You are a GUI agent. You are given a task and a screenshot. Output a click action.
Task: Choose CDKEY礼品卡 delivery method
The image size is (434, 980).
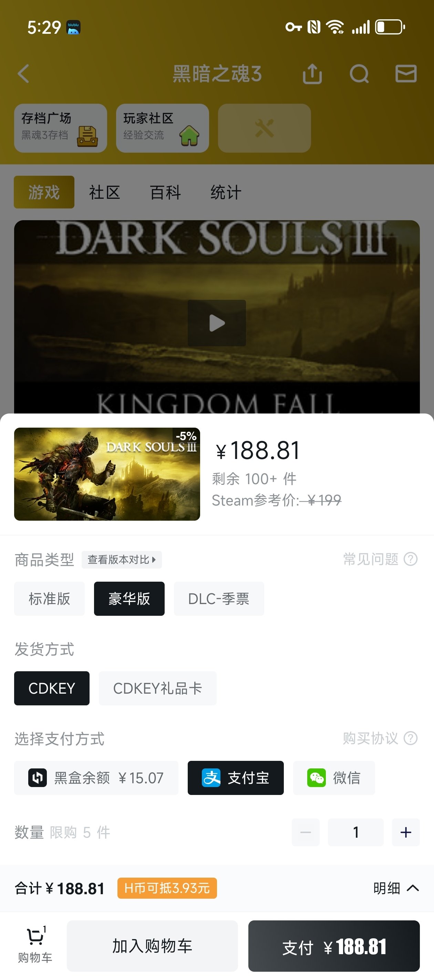coord(158,688)
